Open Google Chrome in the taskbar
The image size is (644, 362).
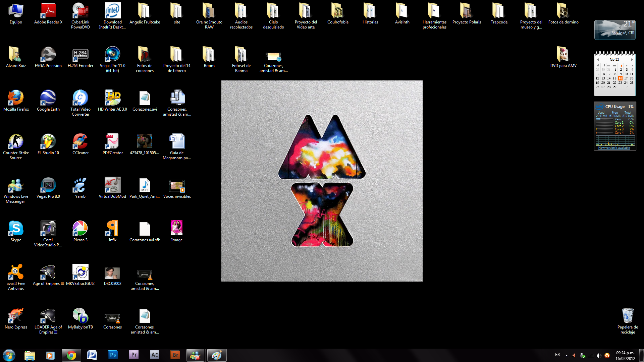(x=71, y=355)
